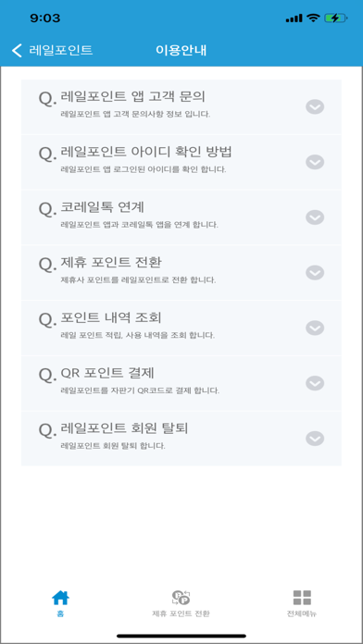Tap the 이용안내 page title
This screenshot has width=363, height=644.
[181, 50]
